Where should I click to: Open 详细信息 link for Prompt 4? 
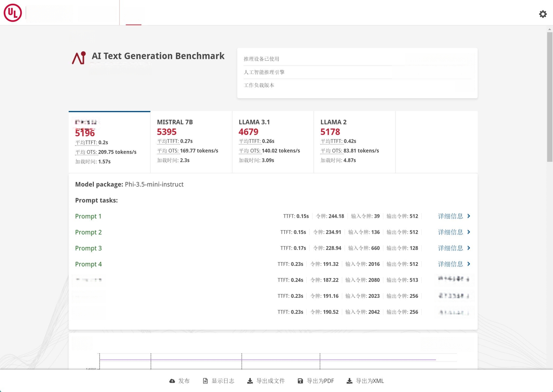click(450, 264)
